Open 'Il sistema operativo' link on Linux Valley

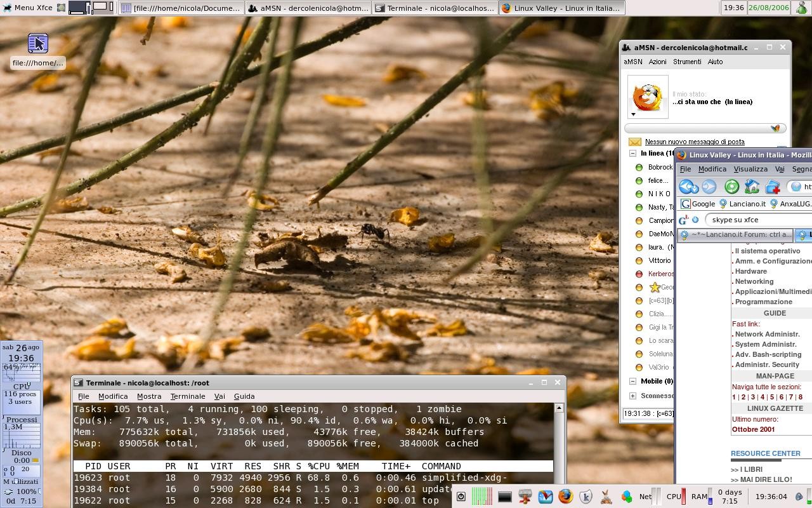[x=767, y=251]
